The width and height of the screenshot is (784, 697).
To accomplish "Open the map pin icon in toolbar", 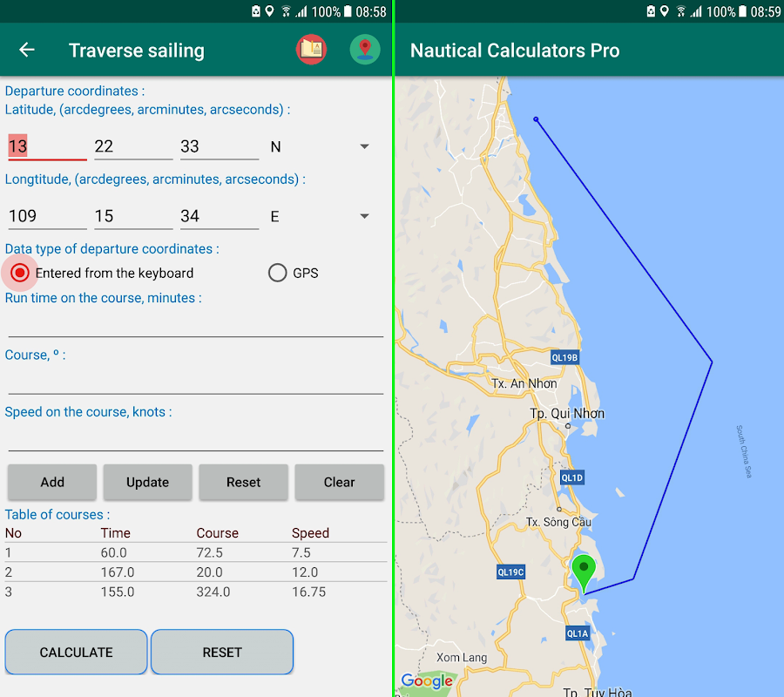I will pos(365,50).
